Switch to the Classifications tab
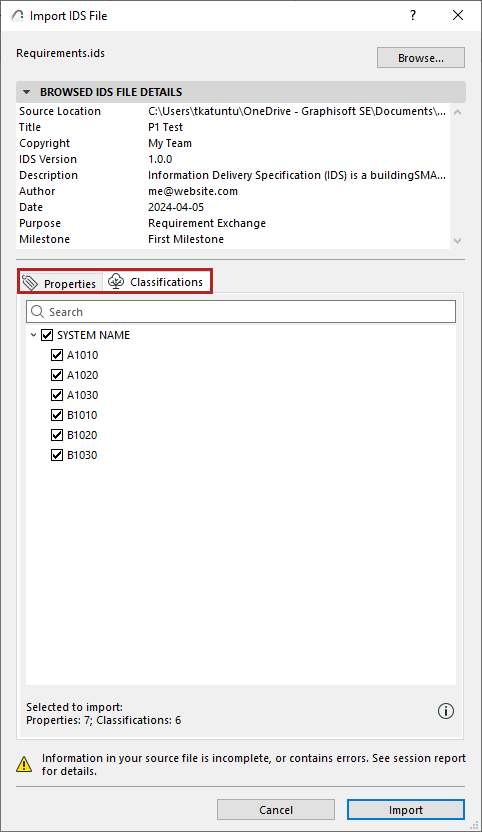The height and width of the screenshot is (832, 482). tap(156, 282)
